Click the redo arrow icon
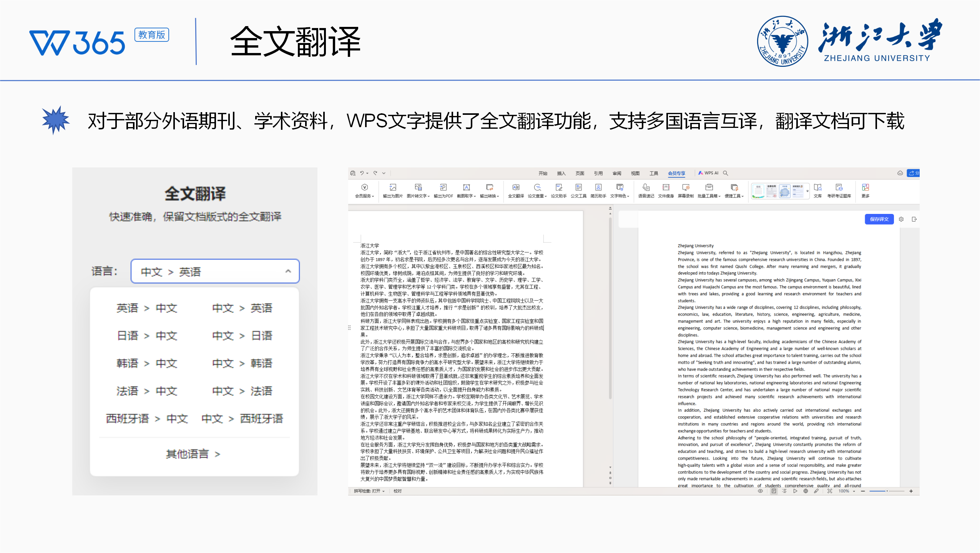The height and width of the screenshot is (553, 980). coord(375,173)
